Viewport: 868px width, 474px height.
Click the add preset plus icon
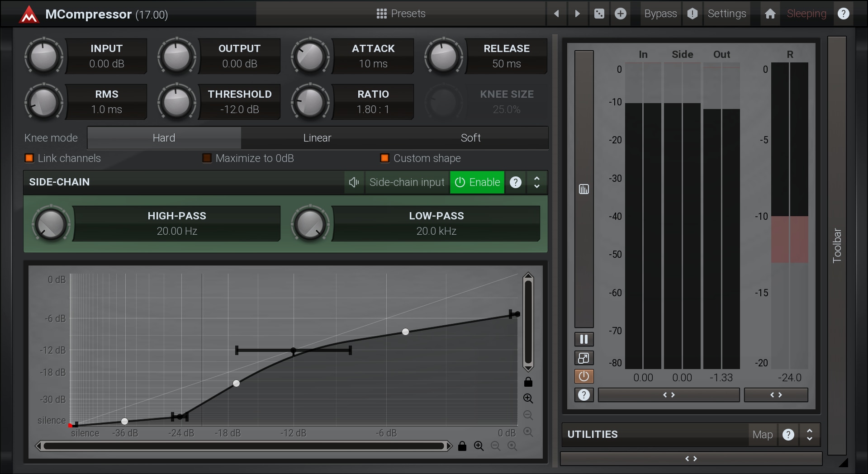pyautogui.click(x=620, y=14)
